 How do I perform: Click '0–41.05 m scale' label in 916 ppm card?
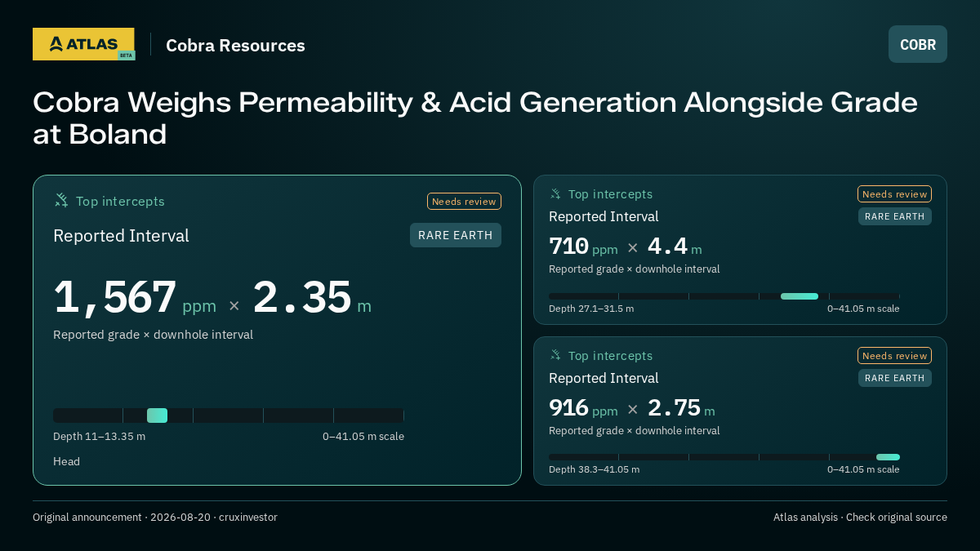point(863,469)
